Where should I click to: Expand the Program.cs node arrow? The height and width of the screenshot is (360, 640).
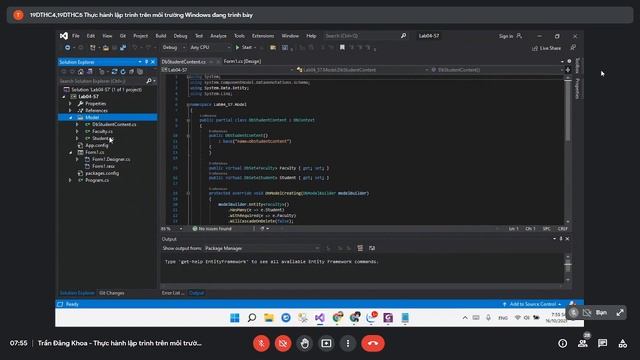tap(70, 180)
